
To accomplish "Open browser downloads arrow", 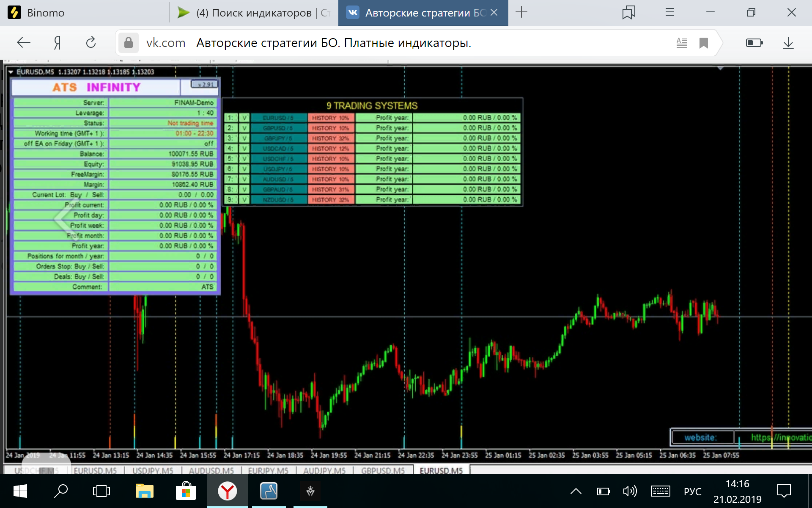I will click(x=788, y=43).
